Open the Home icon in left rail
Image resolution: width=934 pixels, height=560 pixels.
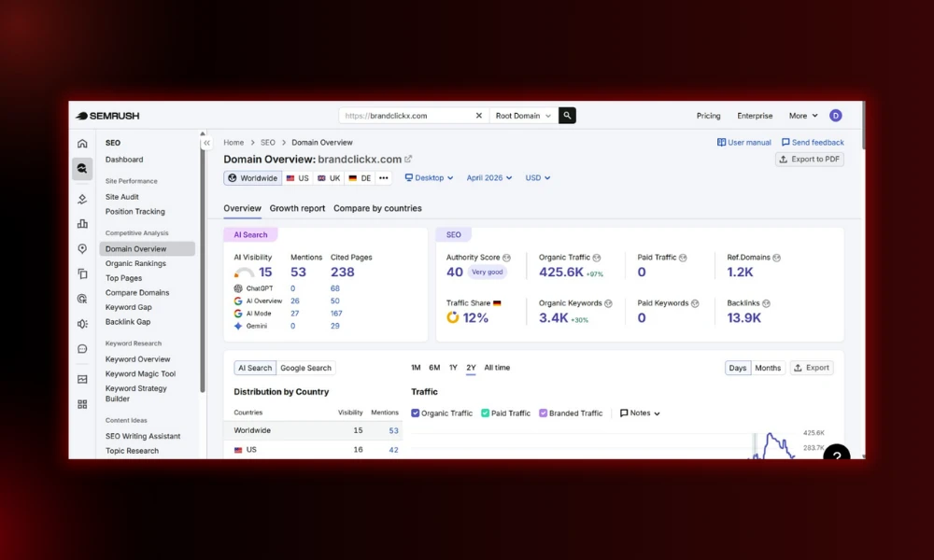[82, 144]
